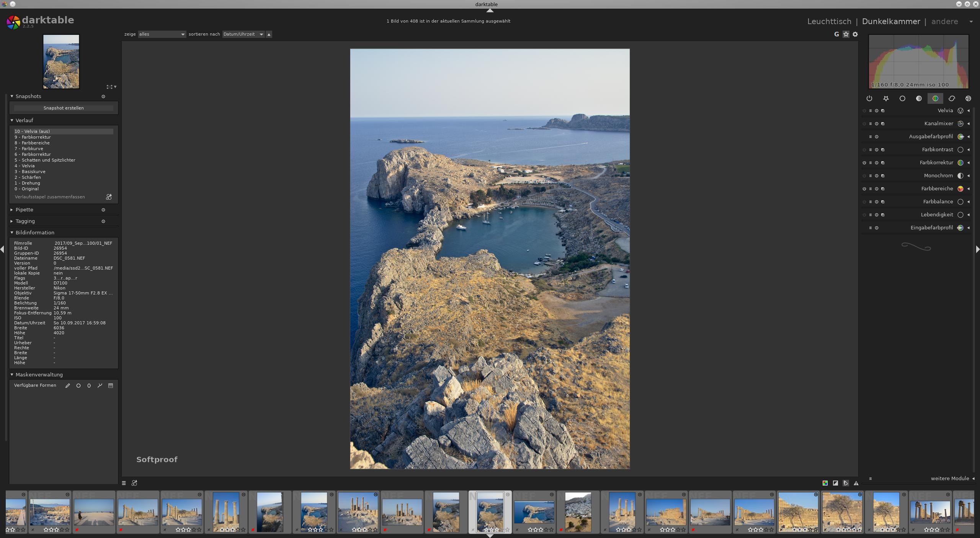Click 'Snapshot erstellen' button
The height and width of the screenshot is (538, 980).
pyautogui.click(x=64, y=108)
